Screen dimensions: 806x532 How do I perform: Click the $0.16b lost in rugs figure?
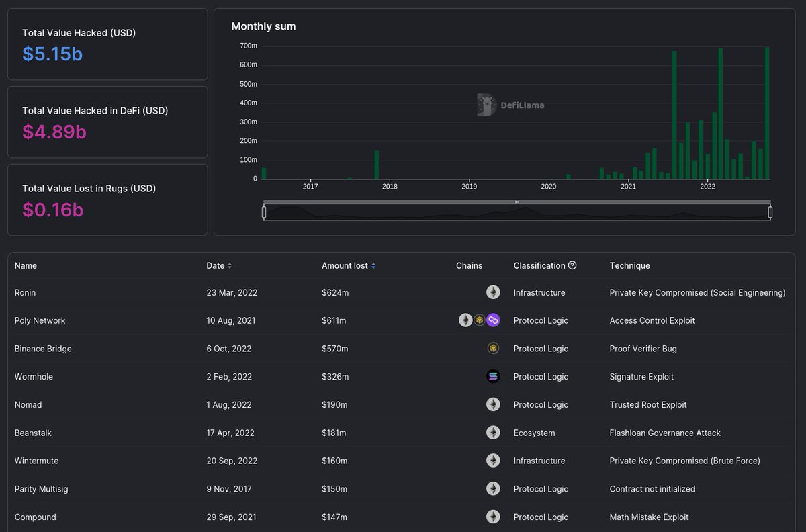[52, 210]
